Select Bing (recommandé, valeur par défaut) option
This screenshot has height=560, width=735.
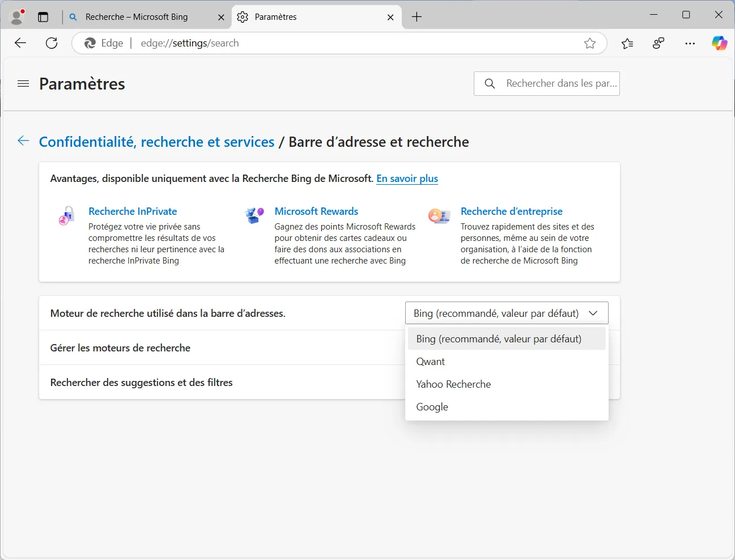point(507,339)
